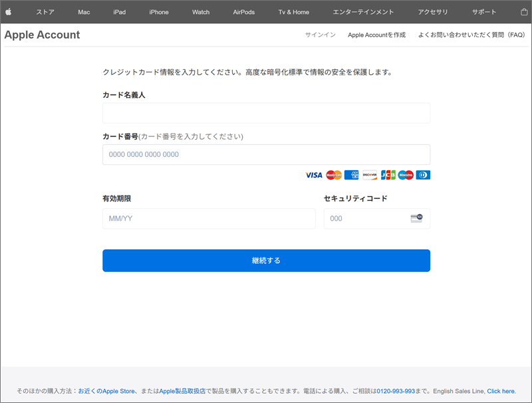Open the iPad menu item

pos(120,12)
